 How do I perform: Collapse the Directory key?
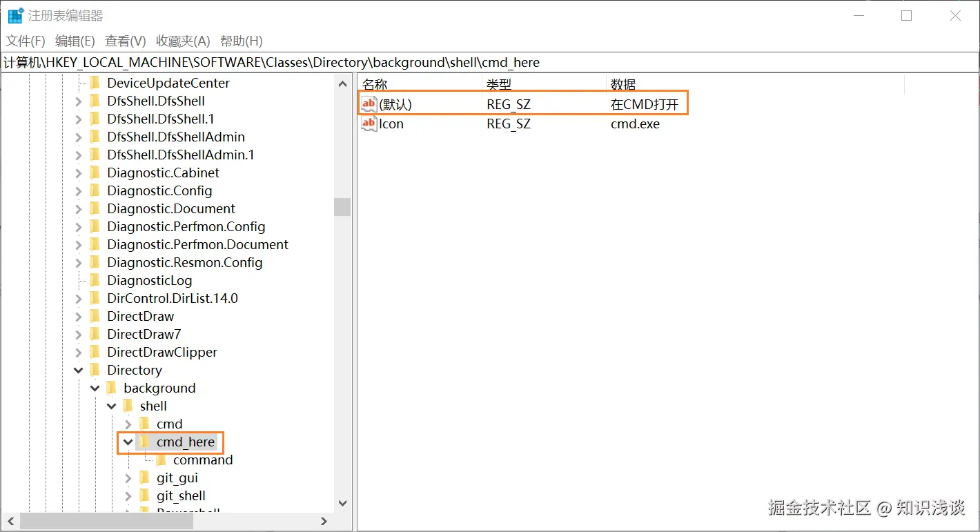coord(78,371)
